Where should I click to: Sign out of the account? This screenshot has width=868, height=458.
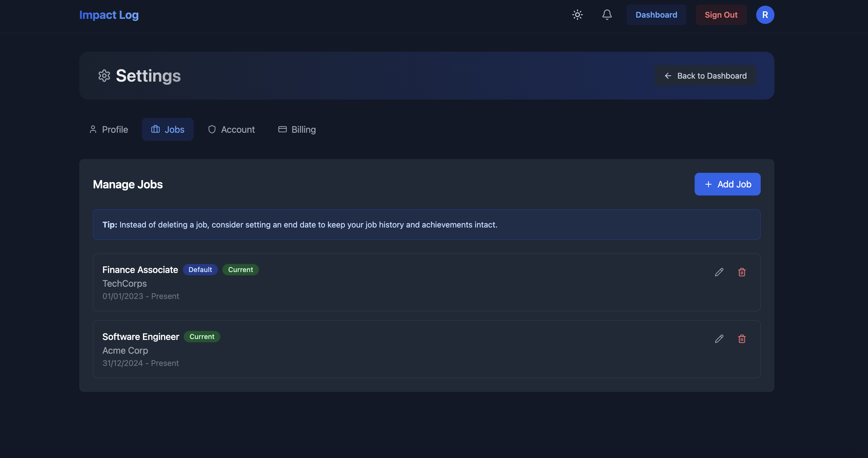(x=721, y=15)
